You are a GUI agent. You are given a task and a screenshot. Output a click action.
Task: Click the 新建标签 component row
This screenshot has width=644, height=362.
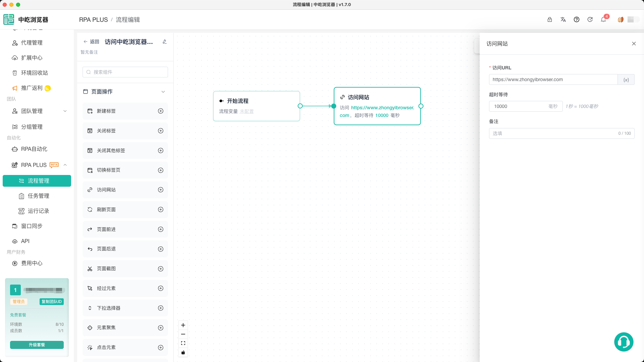pyautogui.click(x=125, y=111)
